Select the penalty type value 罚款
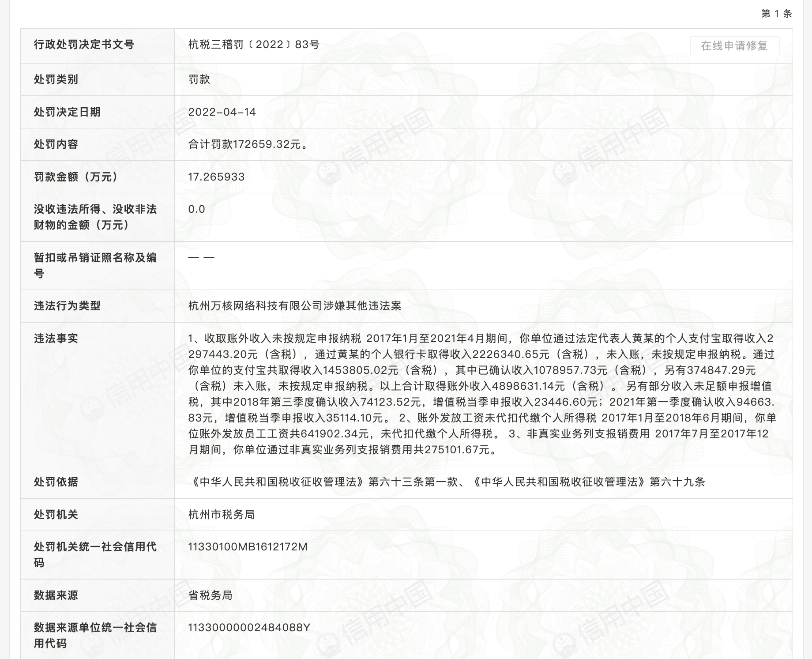Screen dimensions: 812x659 click(199, 79)
